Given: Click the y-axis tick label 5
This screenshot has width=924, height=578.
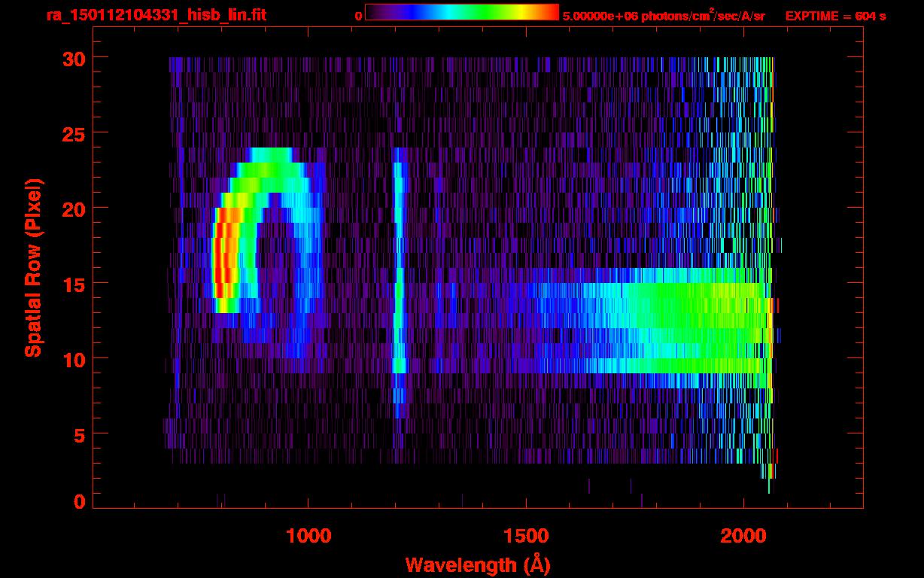Looking at the screenshot, I should point(79,434).
